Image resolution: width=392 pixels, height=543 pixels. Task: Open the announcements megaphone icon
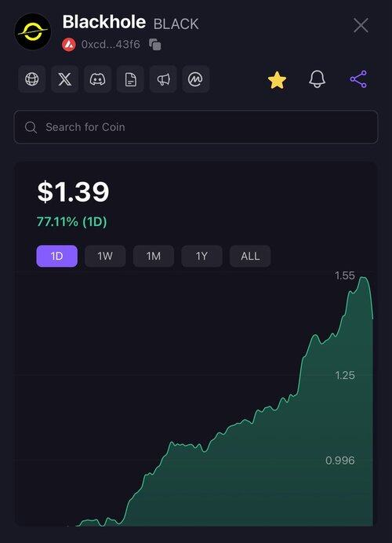163,79
